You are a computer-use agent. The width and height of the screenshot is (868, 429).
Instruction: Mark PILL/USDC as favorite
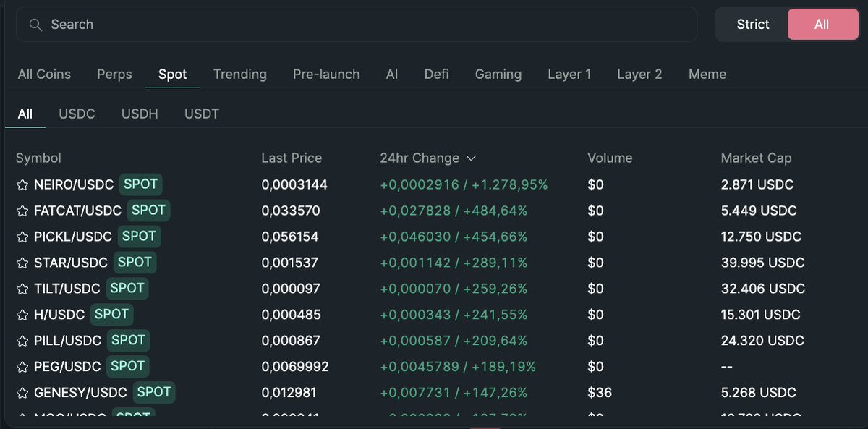pos(22,341)
